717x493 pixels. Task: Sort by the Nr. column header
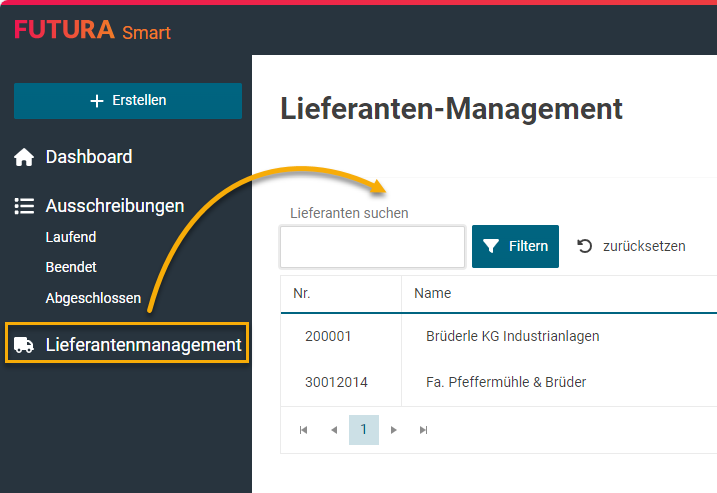pos(302,293)
